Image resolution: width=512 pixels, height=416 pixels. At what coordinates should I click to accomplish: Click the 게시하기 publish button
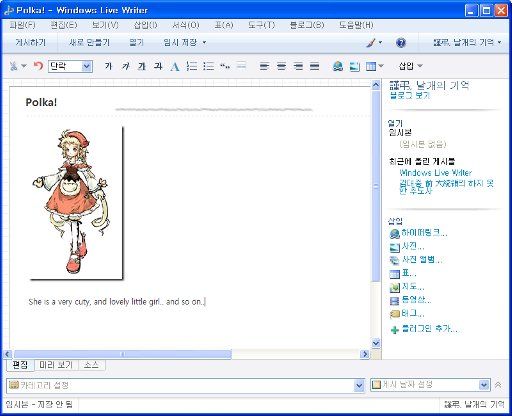30,42
